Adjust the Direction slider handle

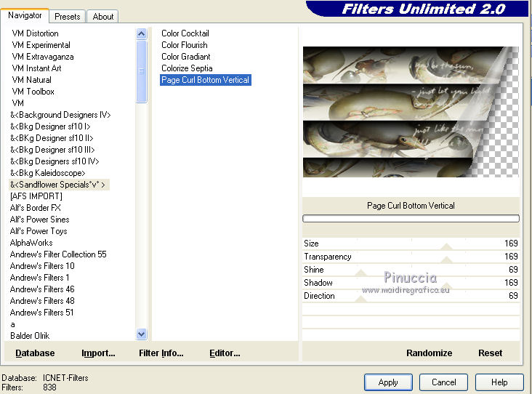pyautogui.click(x=360, y=299)
